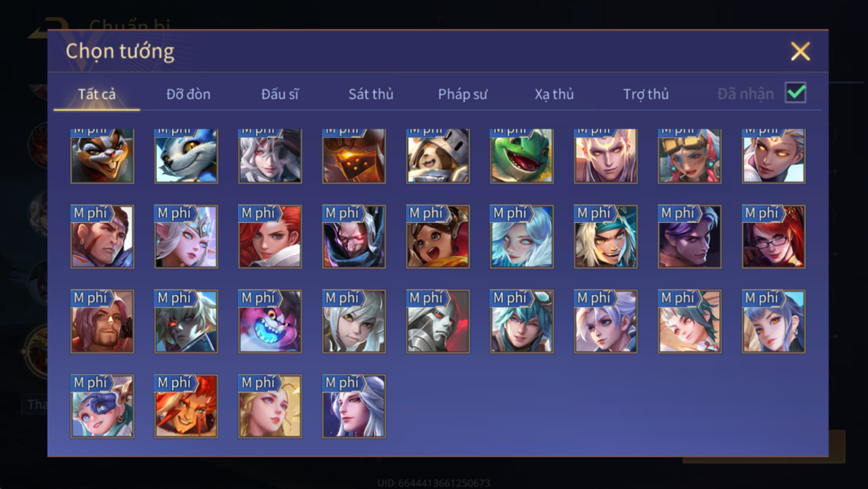Screen dimensions: 868x489
Task: Pick the goggles-wearing hero with pink braids
Action: (x=689, y=156)
